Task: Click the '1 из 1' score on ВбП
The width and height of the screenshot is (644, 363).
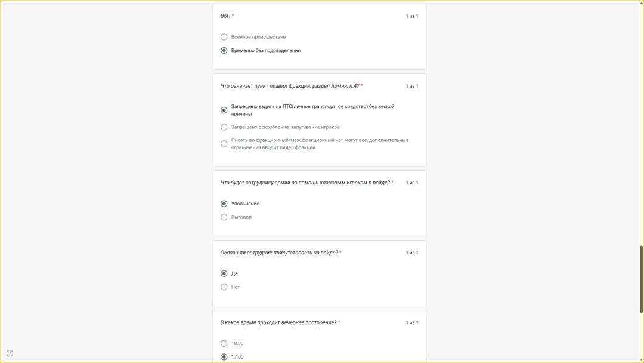Action: 412,16
